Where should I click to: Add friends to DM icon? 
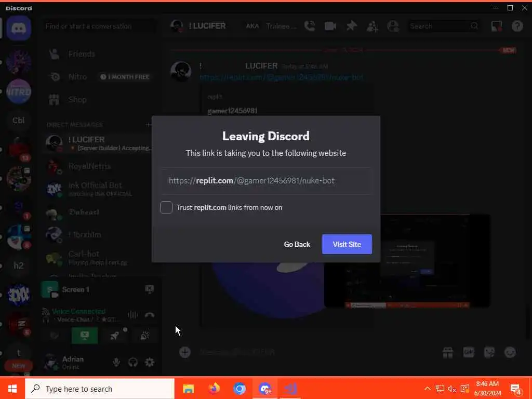372,26
